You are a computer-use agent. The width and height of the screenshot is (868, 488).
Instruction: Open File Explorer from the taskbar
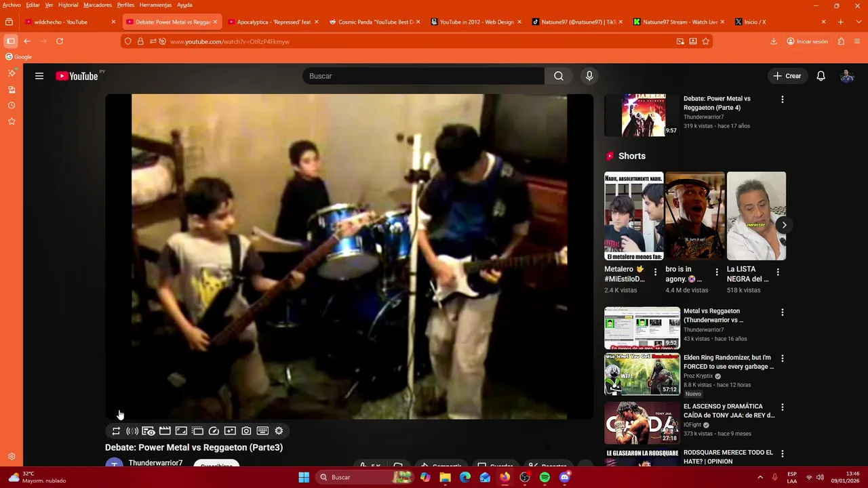(445, 477)
